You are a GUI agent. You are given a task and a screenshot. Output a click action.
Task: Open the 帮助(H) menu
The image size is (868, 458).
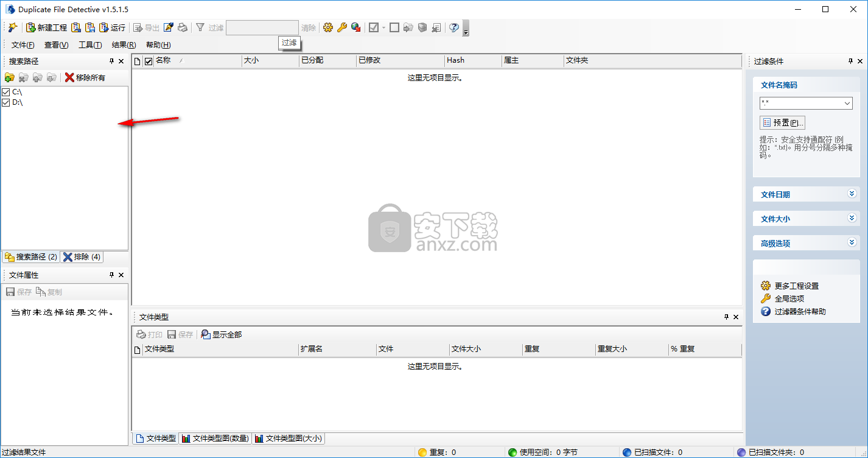click(158, 45)
